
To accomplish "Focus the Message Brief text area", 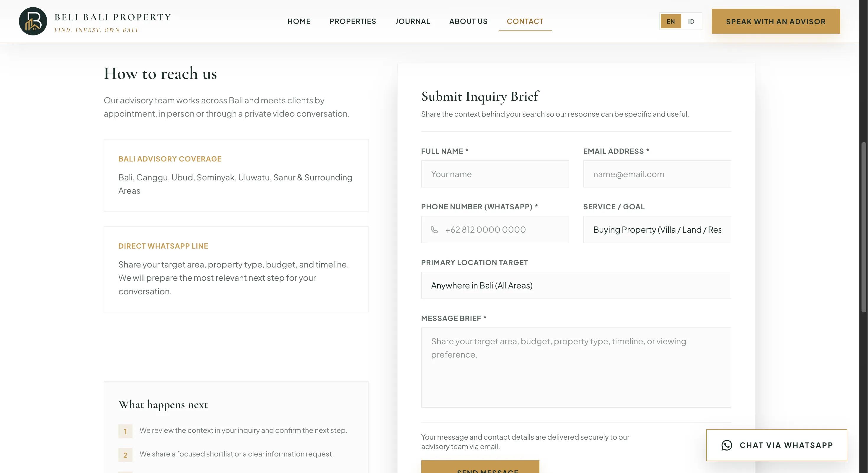I will 576,368.
